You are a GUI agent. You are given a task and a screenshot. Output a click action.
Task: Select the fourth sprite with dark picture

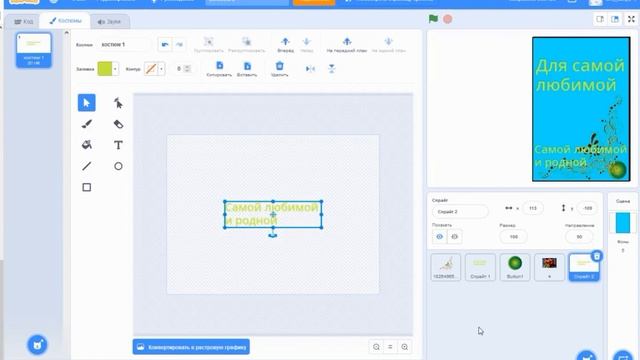pyautogui.click(x=549, y=267)
